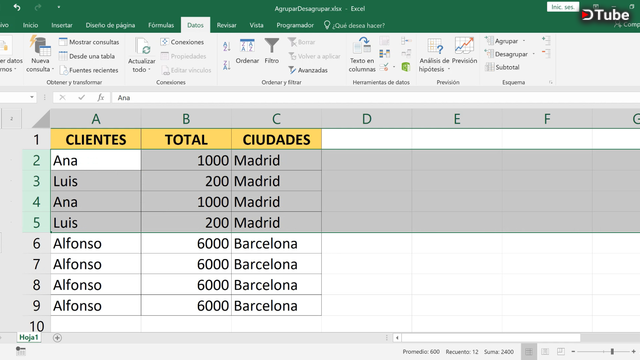Click the Mostrar detalle plus icon
The image size is (640, 360).
pyautogui.click(x=546, y=40)
